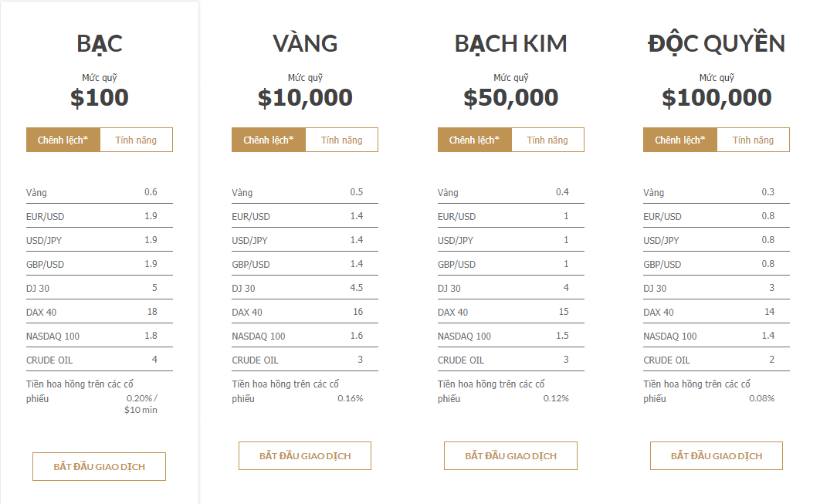Click BẮT ĐẦU GIAO DỊCH under BẠC
Viewport: 820px width, 504px height.
[100, 466]
